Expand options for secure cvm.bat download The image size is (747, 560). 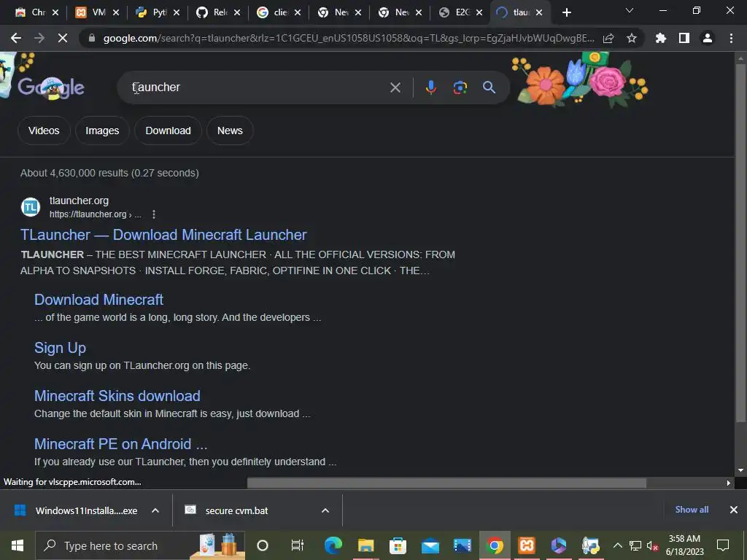coord(325,510)
